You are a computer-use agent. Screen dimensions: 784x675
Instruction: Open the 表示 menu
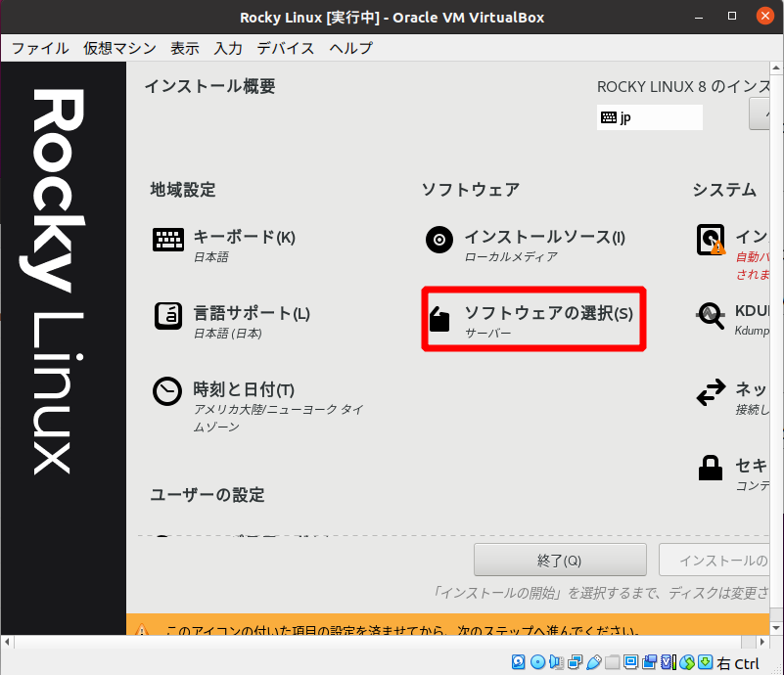[x=185, y=48]
